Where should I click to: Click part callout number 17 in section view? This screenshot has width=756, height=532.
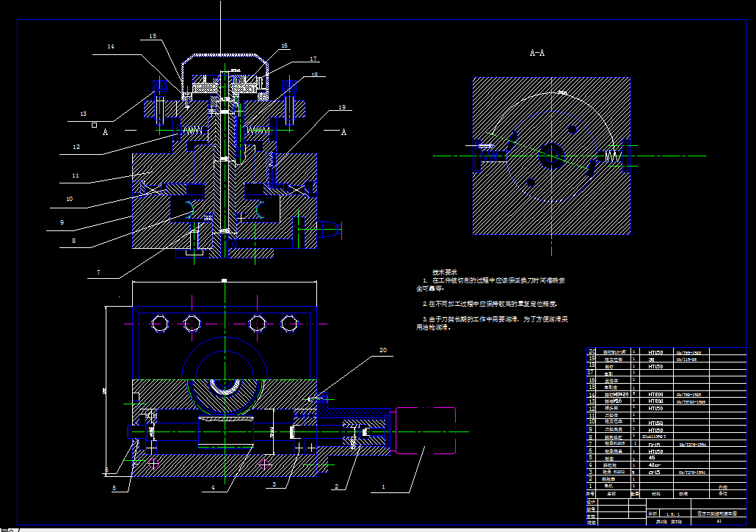click(313, 59)
